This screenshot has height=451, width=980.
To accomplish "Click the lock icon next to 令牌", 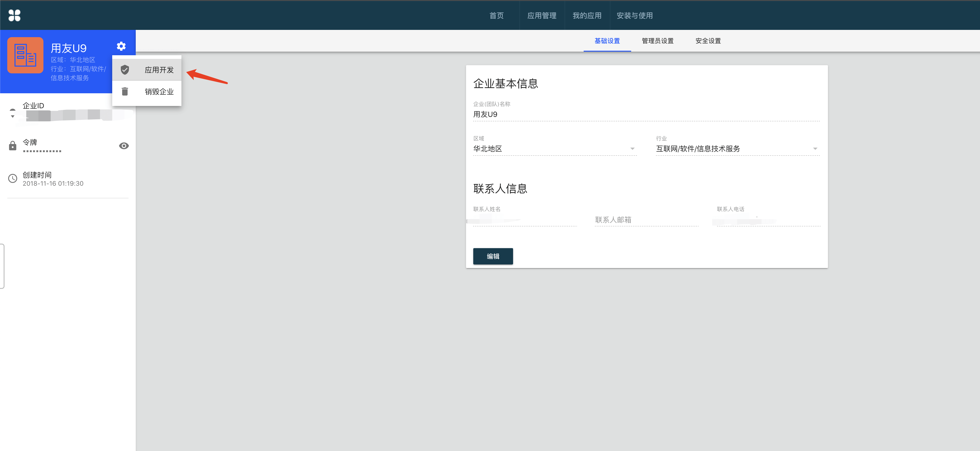I will coord(12,146).
